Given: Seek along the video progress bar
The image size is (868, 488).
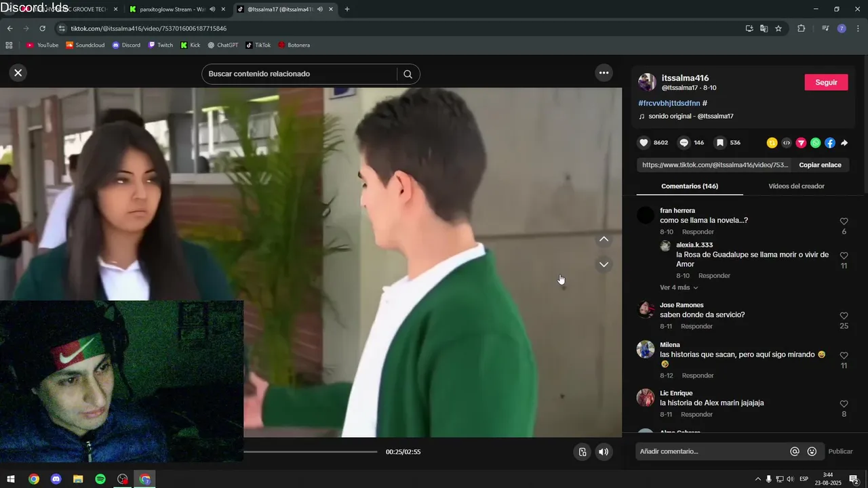Looking at the screenshot, I should pos(311,451).
